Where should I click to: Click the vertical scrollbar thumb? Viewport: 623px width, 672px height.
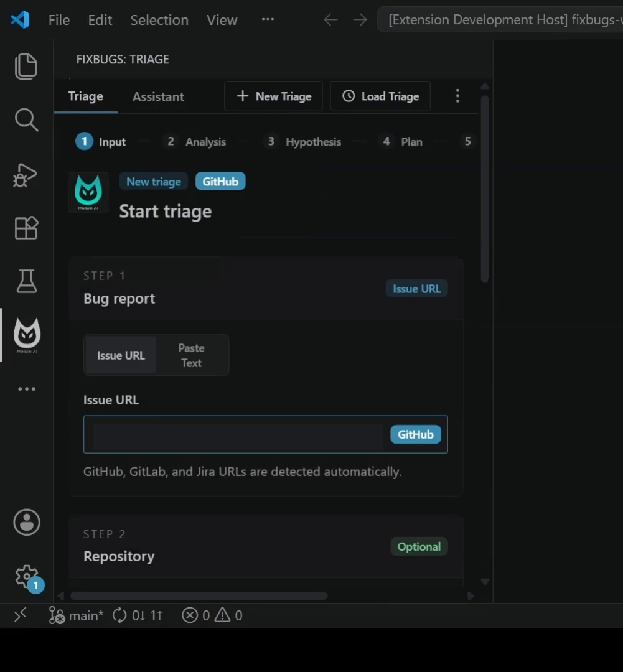485,189
